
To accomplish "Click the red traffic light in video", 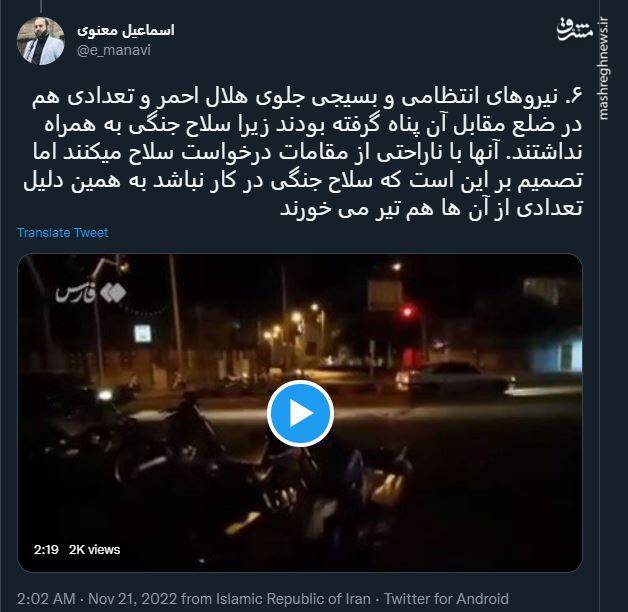I will tap(408, 311).
